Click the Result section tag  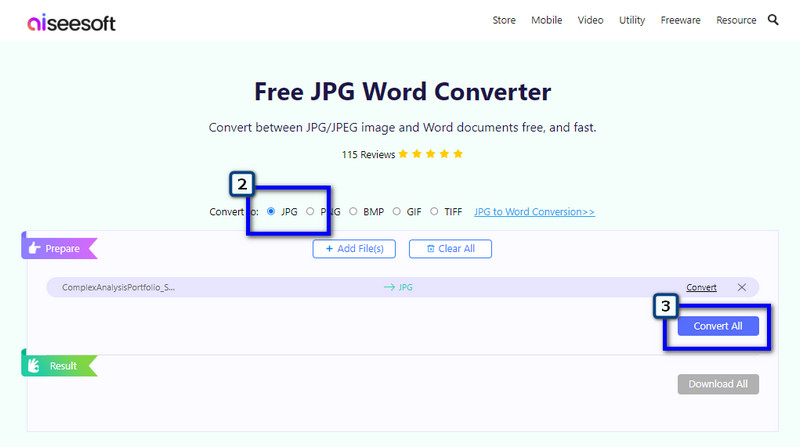(x=59, y=365)
